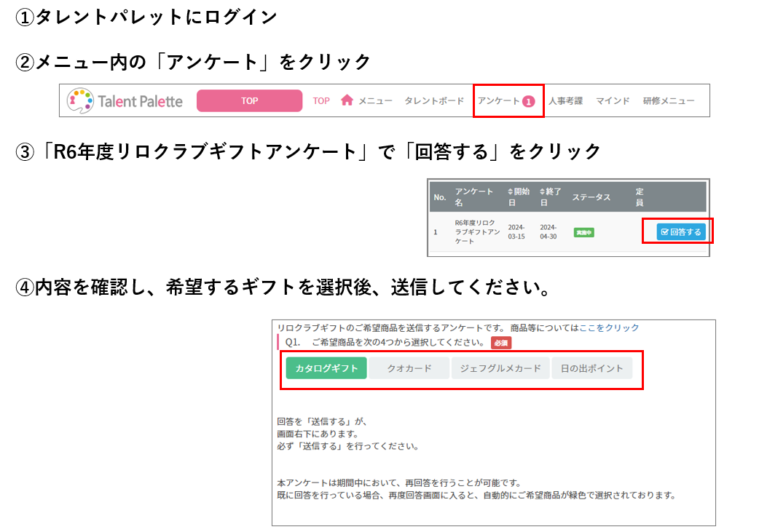This screenshot has width=759, height=532.
Task: Open the TOP text link in the navigation
Action: click(321, 101)
